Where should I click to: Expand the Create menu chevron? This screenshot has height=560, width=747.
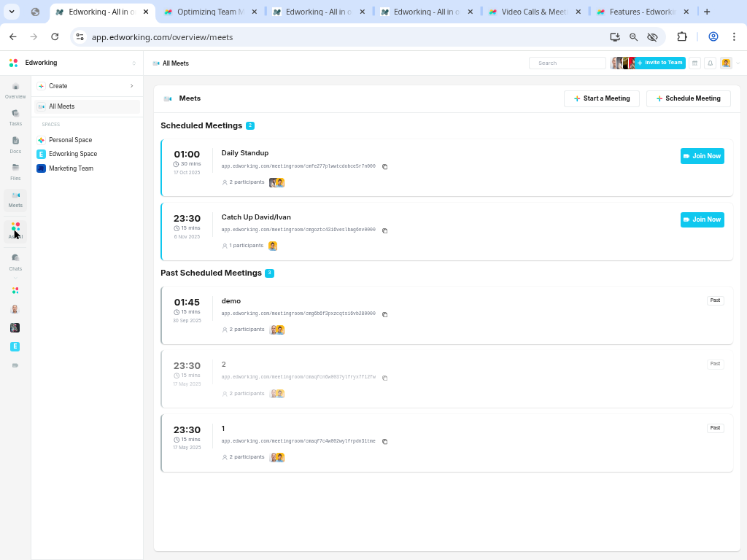[x=132, y=86]
